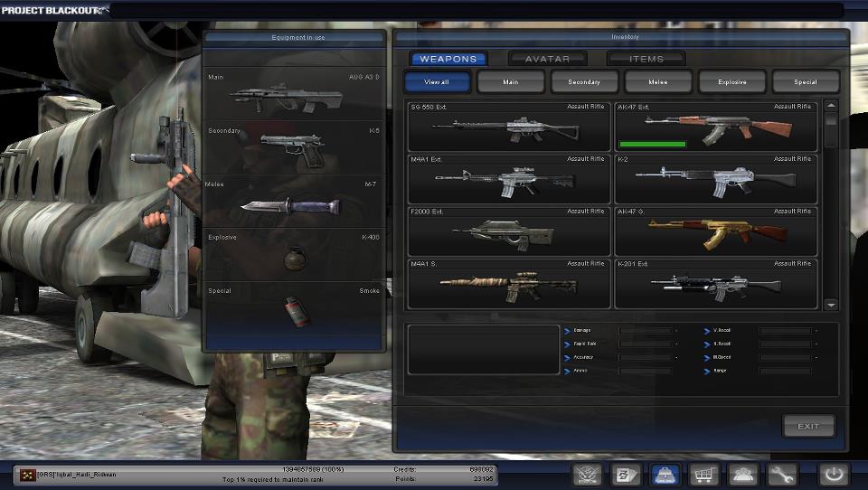Select the M4A1 S. camo rifle card
Image resolution: width=868 pixels, height=490 pixels.
(x=509, y=284)
